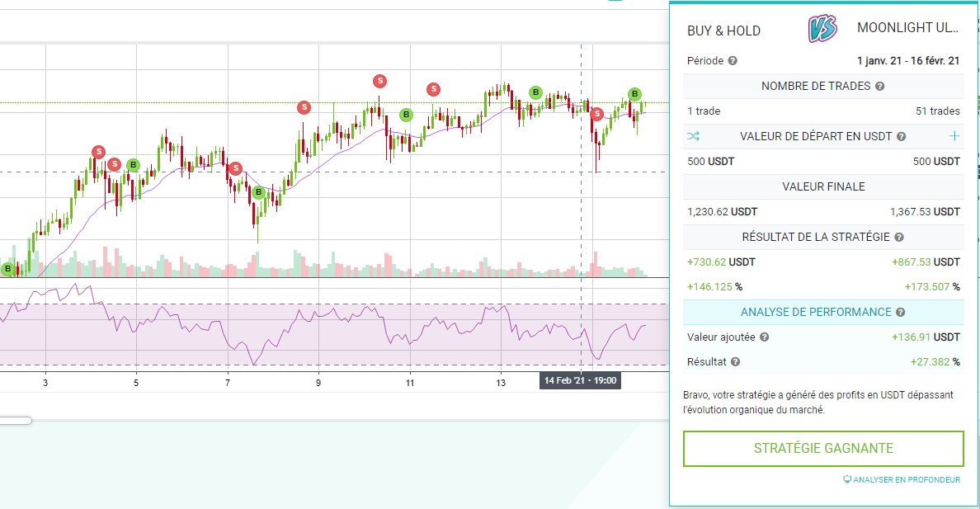980x509 pixels.
Task: Select the highest red S marker on the chart
Action: click(379, 81)
